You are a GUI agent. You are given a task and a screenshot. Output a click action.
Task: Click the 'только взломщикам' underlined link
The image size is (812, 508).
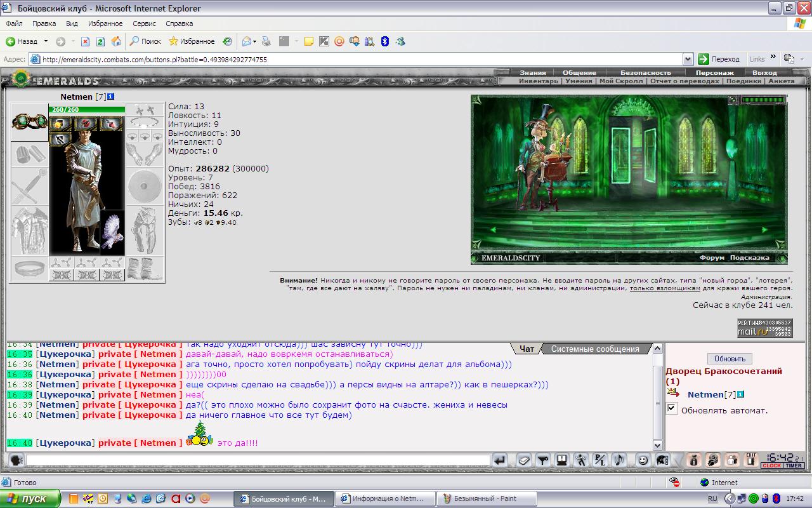pos(665,288)
